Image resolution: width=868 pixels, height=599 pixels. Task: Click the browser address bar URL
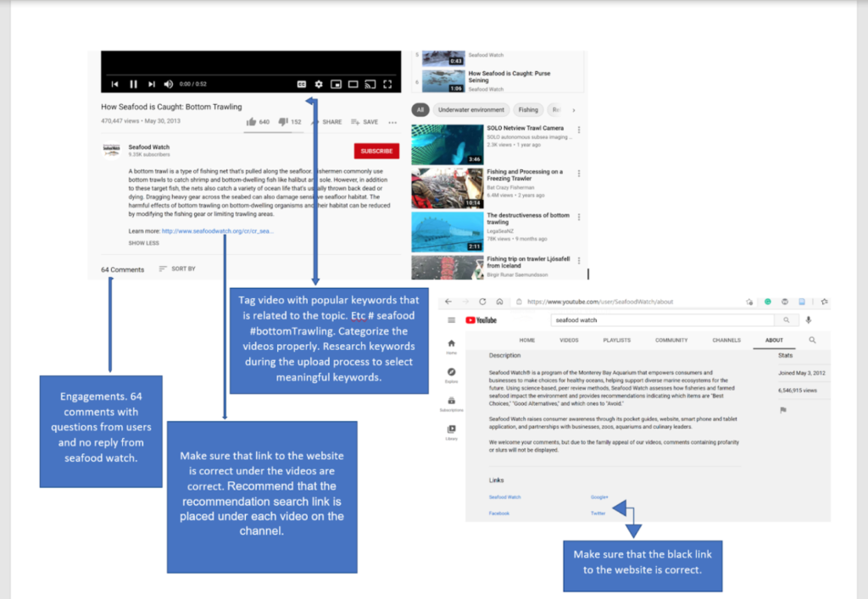coord(600,302)
